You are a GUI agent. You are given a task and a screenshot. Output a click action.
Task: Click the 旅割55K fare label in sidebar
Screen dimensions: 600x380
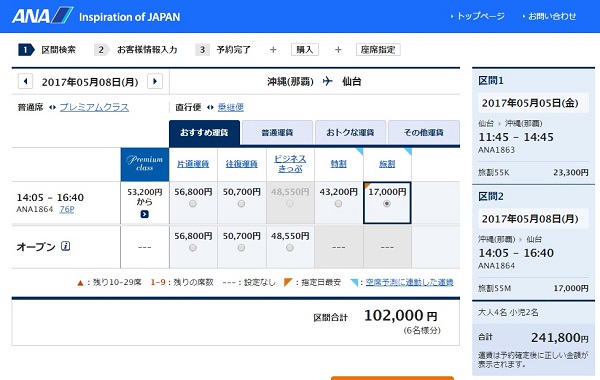click(494, 173)
